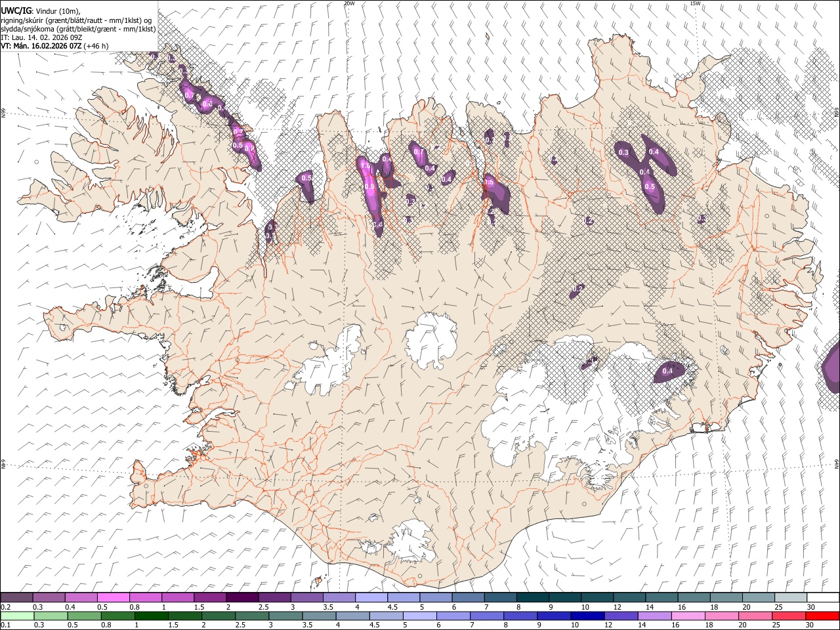Screen dimensions: 840x630
Task: Click the Mýrdalsjökull glacier near the south coast
Action: click(411, 541)
